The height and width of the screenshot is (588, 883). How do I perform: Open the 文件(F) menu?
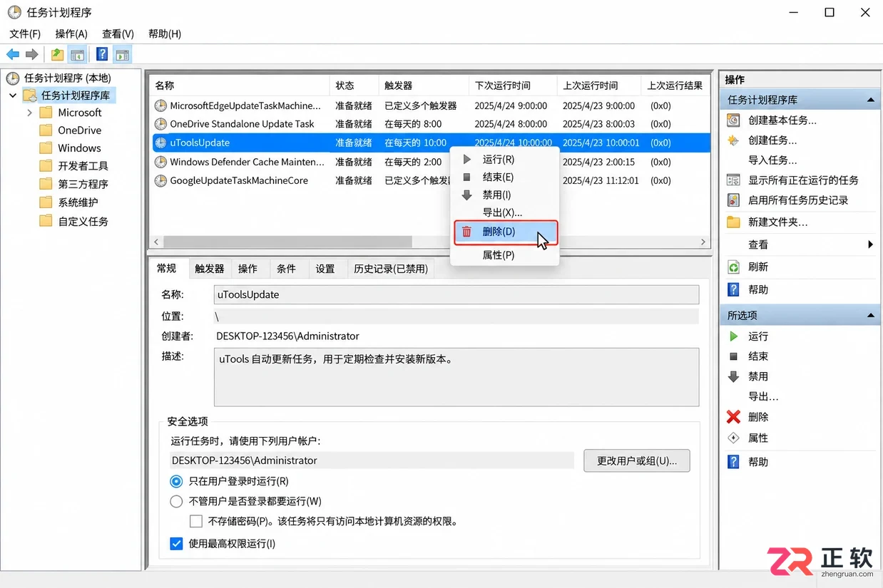(x=25, y=33)
